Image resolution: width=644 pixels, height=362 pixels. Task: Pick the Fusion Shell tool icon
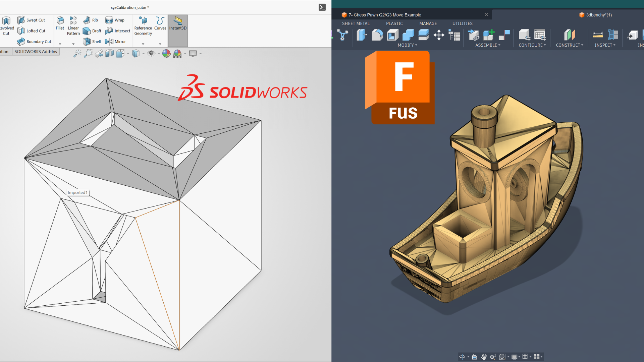pyautogui.click(x=392, y=35)
